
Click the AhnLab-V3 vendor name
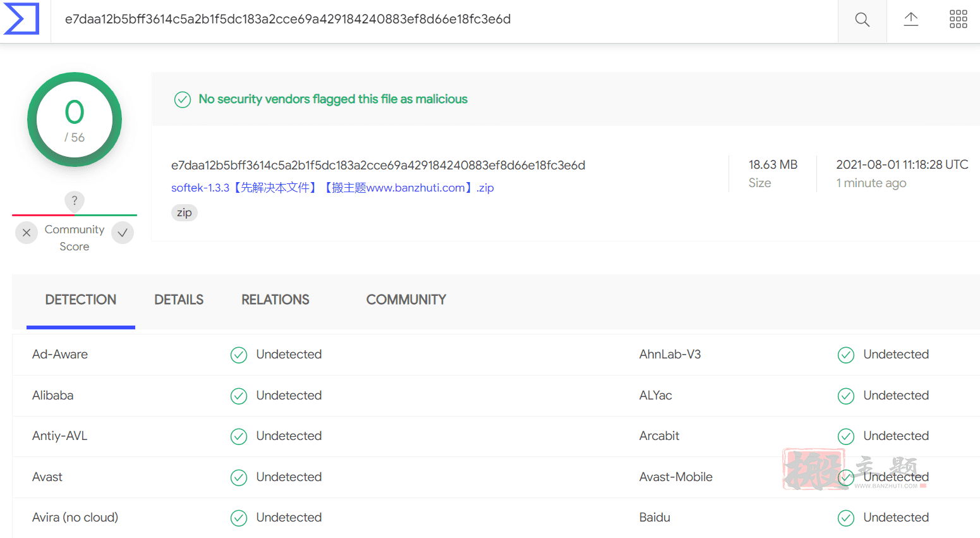click(670, 355)
